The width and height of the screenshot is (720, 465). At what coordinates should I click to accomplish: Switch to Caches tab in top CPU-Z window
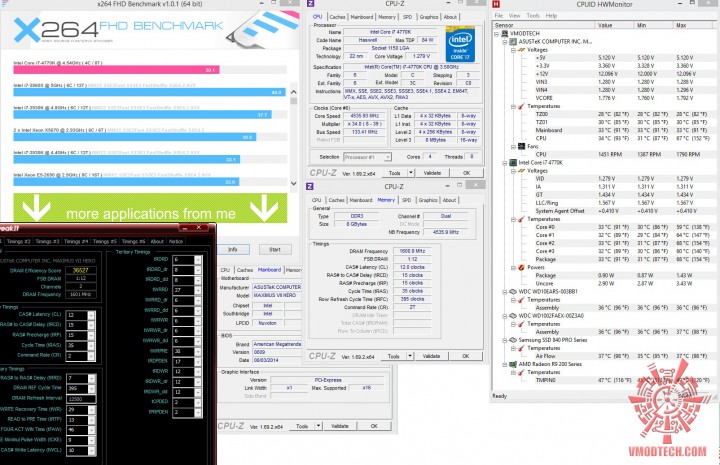tap(338, 17)
